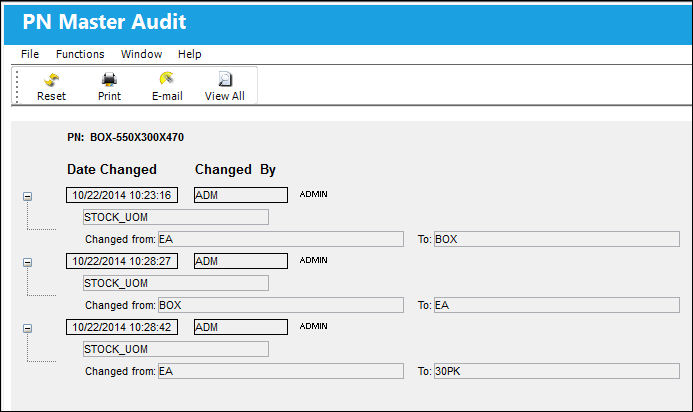Click the toolbar drag handle dots

(x=17, y=86)
